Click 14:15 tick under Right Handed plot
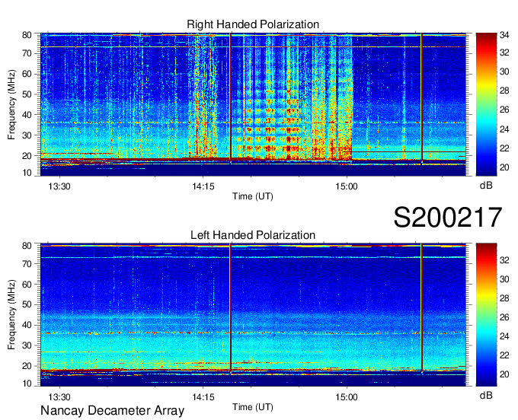Image resolution: width=518 pixels, height=420 pixels. coord(203,186)
